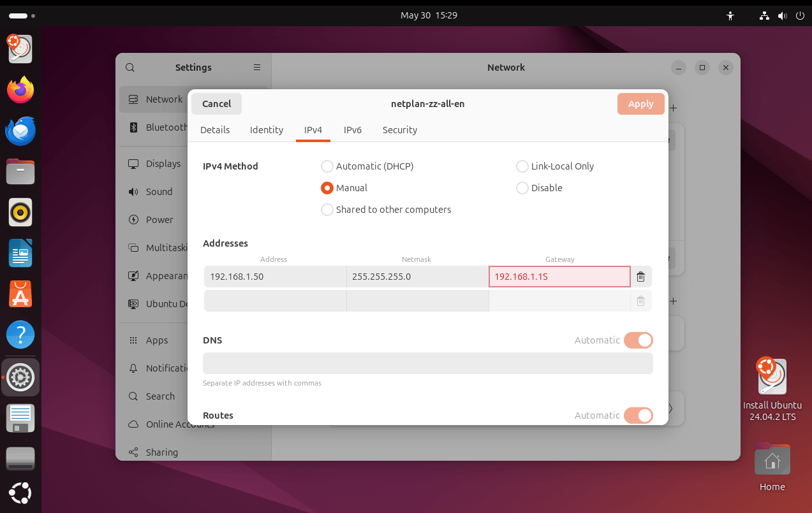Open the Security tab
The image size is (812, 513).
coord(399,130)
